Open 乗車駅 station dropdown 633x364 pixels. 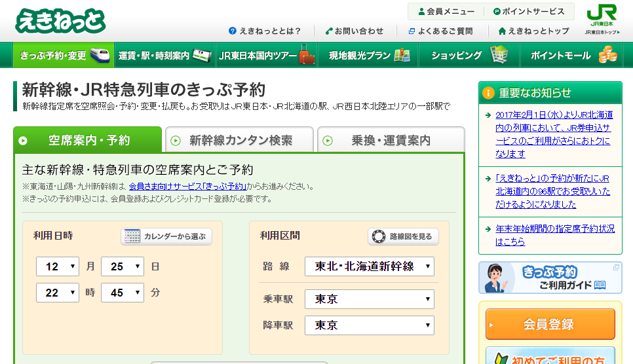[370, 299]
